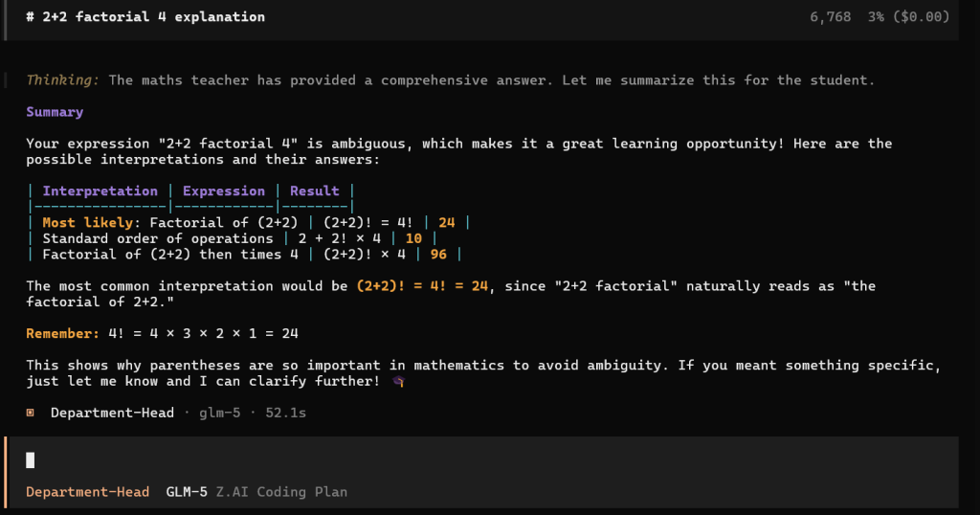The image size is (980, 515).
Task: Click the 'Result' table header
Action: tap(315, 190)
